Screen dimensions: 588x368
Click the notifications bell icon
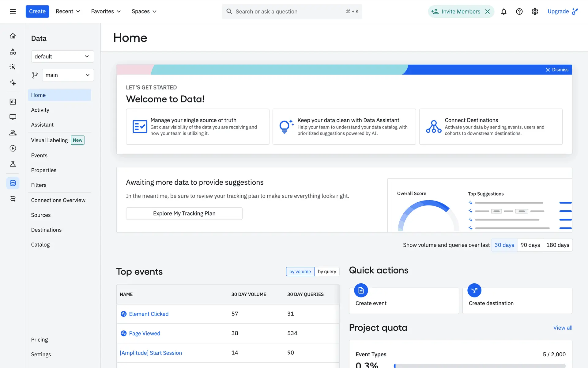coord(503,12)
